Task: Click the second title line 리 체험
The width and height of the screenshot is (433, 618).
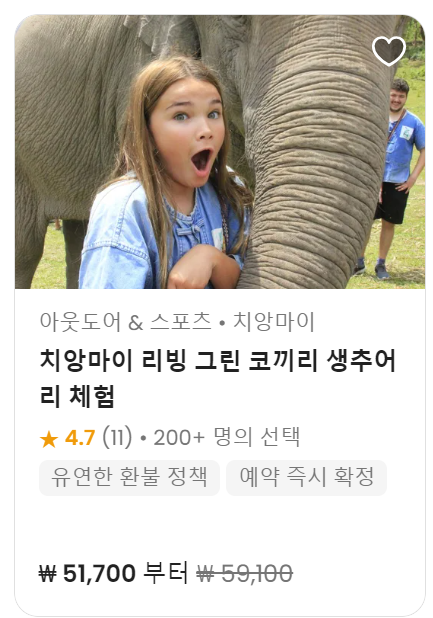Action: tap(77, 396)
